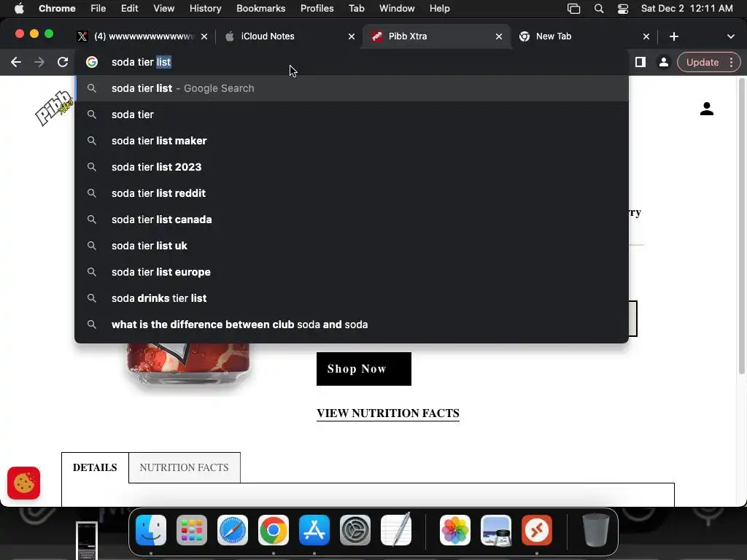Screen dimensions: 747x560
Task: Switch to the DETAILS tab
Action: (95, 467)
